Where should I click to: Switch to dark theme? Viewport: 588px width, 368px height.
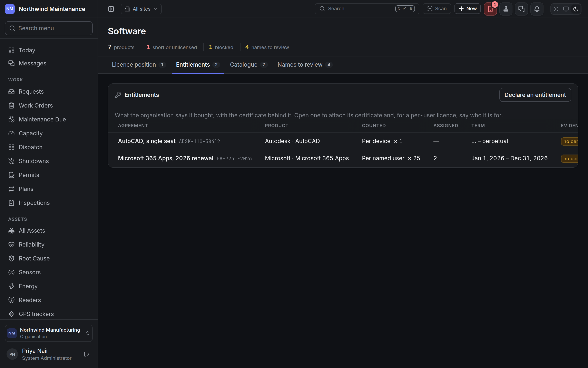[576, 9]
